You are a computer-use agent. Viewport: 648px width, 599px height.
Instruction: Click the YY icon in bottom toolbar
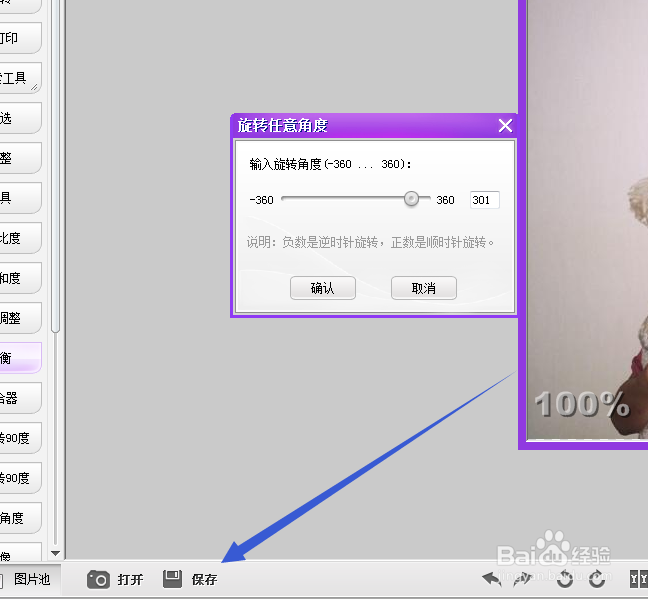(638, 579)
